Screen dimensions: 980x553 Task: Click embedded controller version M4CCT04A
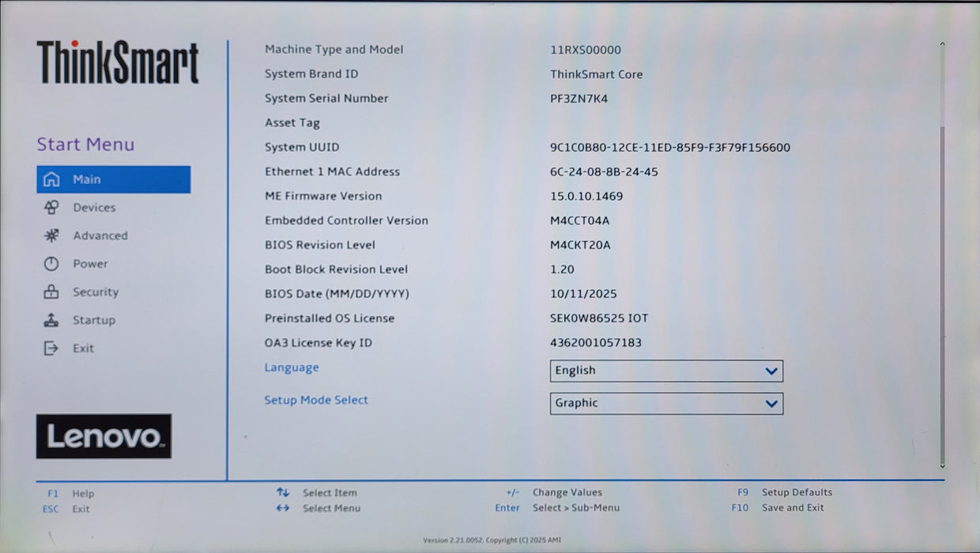click(x=580, y=220)
